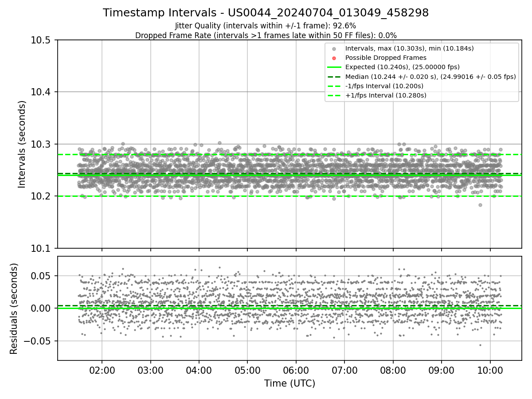Click the solid green line sample beside "Expected"
This screenshot has width=532, height=399.
click(334, 67)
